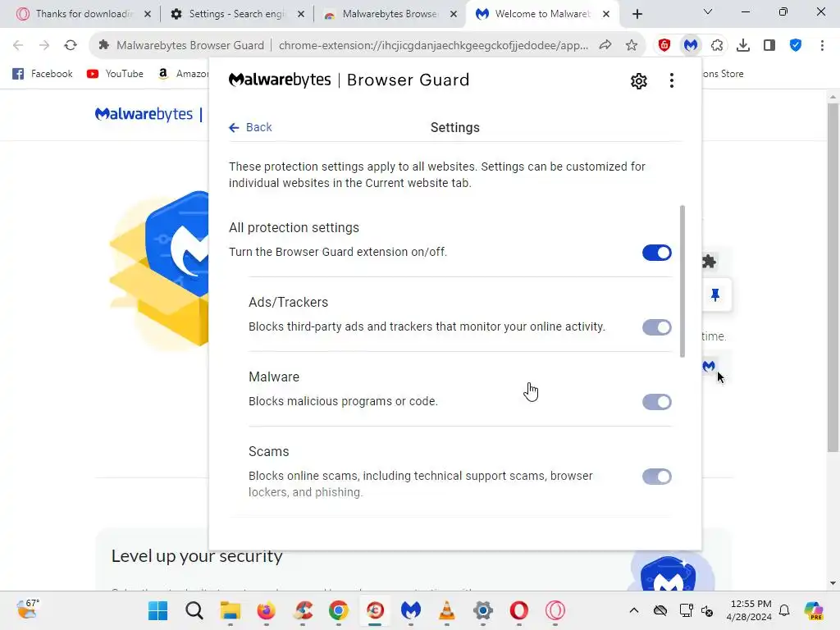This screenshot has width=840, height=630.
Task: Open Windows taskbar search
Action: (x=194, y=610)
